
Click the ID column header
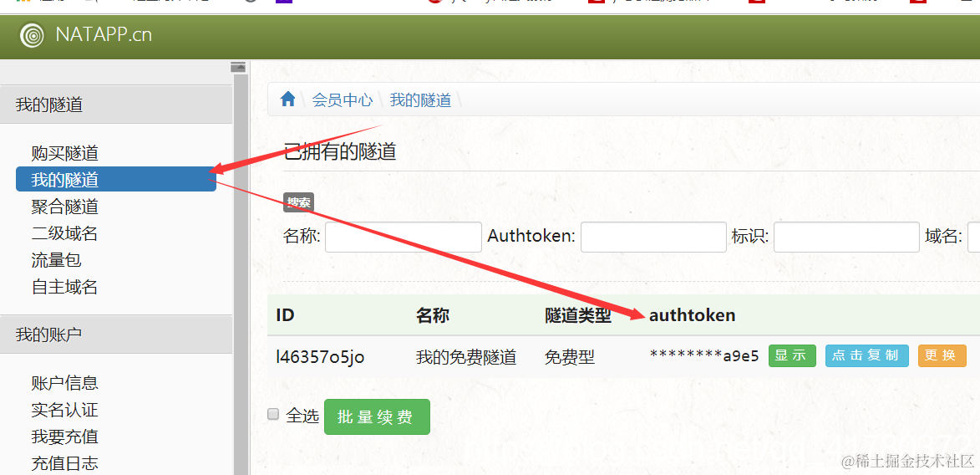[x=285, y=315]
